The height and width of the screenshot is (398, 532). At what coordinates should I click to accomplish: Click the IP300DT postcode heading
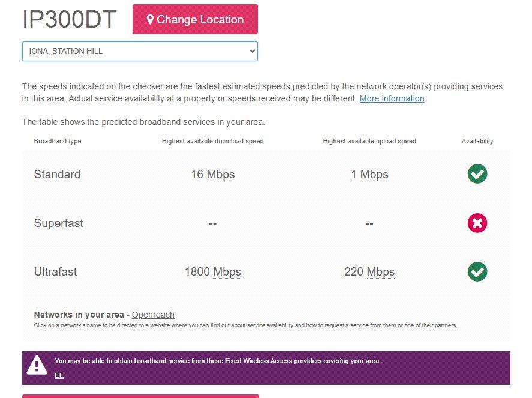(x=69, y=19)
